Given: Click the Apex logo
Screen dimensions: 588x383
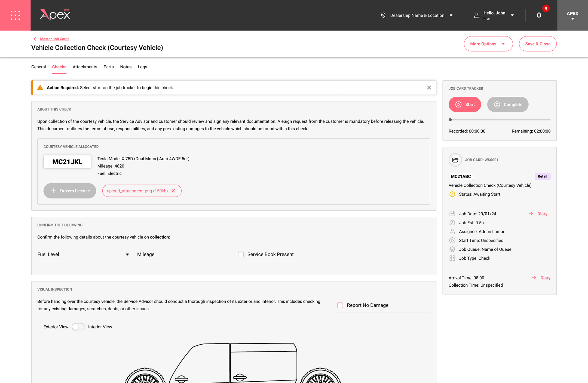Looking at the screenshot, I should tap(55, 15).
